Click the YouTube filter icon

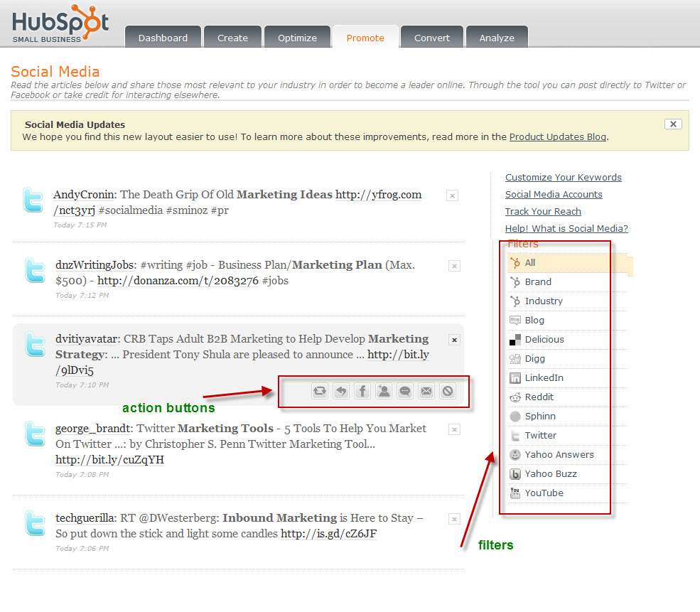pos(515,493)
